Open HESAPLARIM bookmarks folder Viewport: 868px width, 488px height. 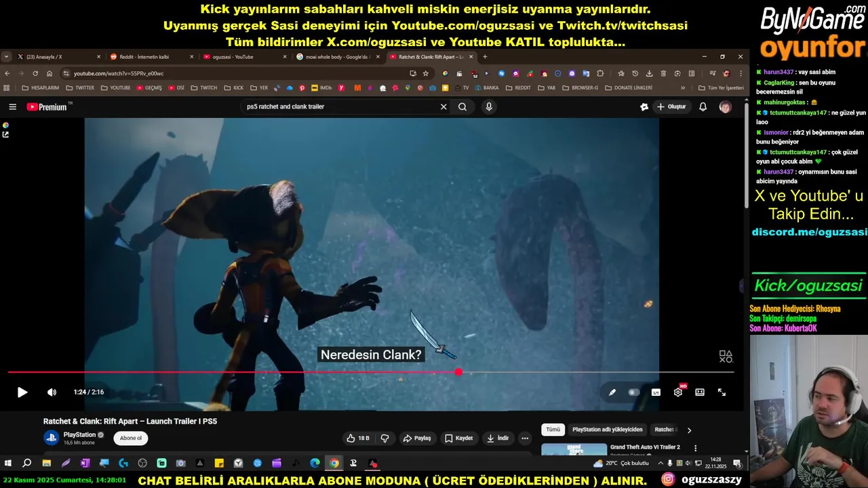pos(40,88)
